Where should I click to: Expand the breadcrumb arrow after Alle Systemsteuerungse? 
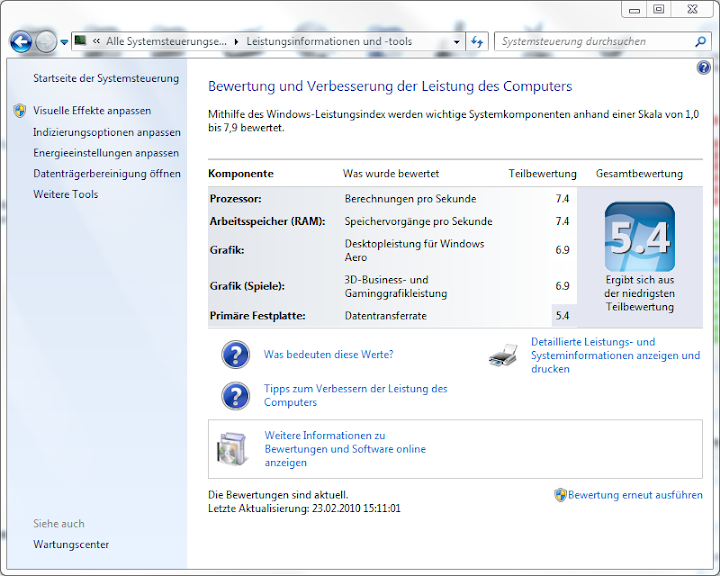[236, 42]
